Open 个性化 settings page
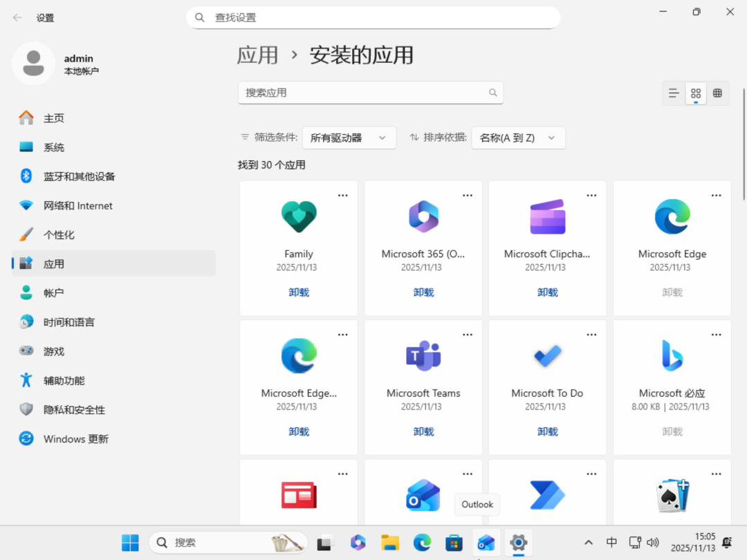The image size is (747, 560). click(114, 235)
